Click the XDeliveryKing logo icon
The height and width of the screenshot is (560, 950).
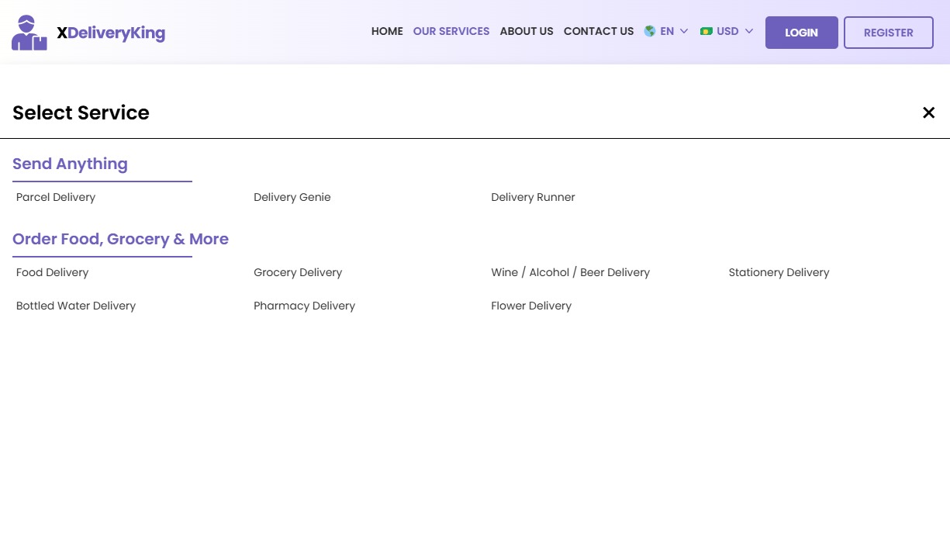click(29, 32)
